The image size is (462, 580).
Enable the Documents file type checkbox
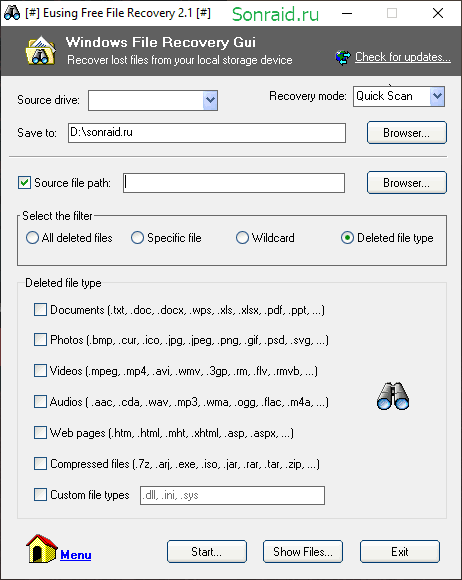(x=40, y=310)
